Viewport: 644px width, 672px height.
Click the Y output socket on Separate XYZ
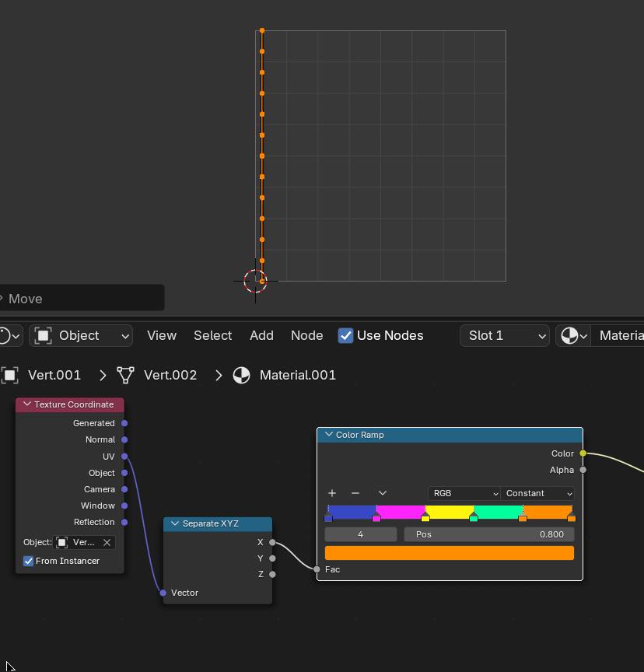point(272,558)
